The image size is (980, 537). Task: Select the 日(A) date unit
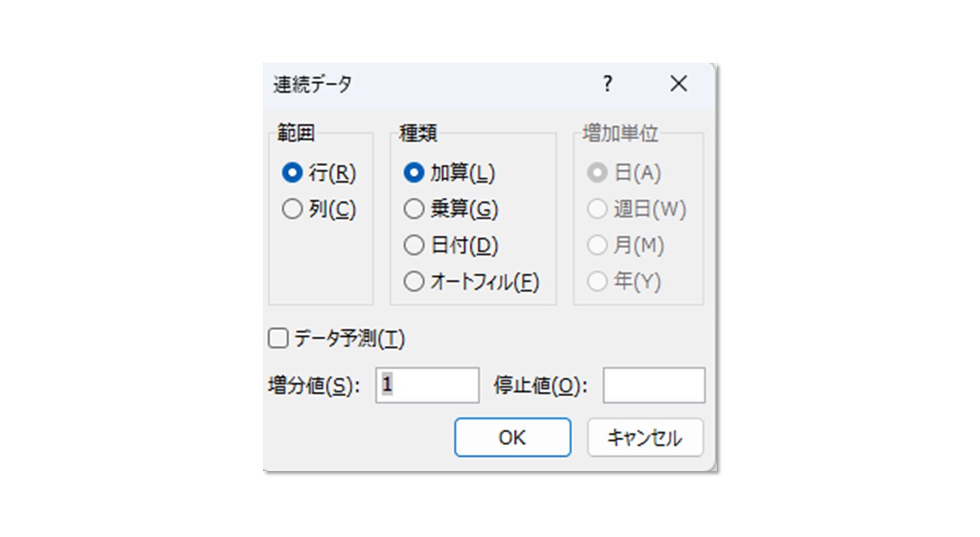[x=597, y=173]
